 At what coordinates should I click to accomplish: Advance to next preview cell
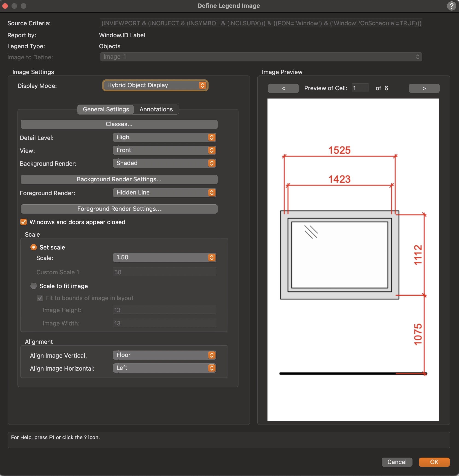pyautogui.click(x=424, y=88)
